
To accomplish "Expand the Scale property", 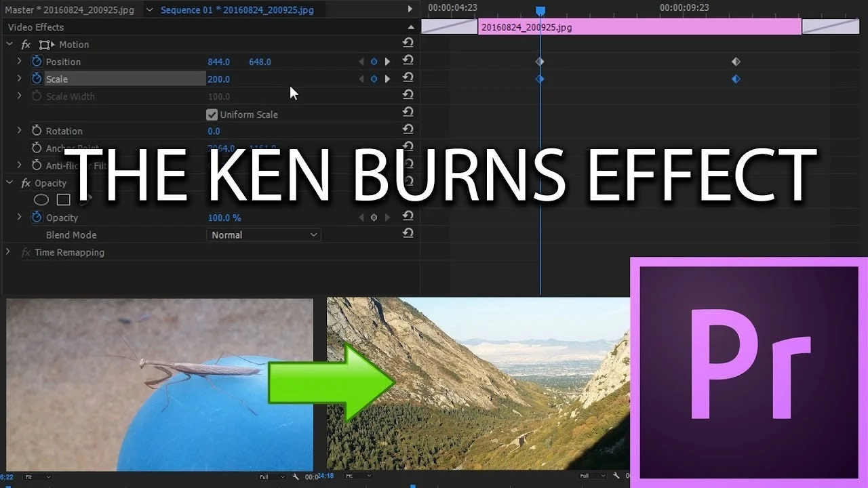I will (20, 79).
